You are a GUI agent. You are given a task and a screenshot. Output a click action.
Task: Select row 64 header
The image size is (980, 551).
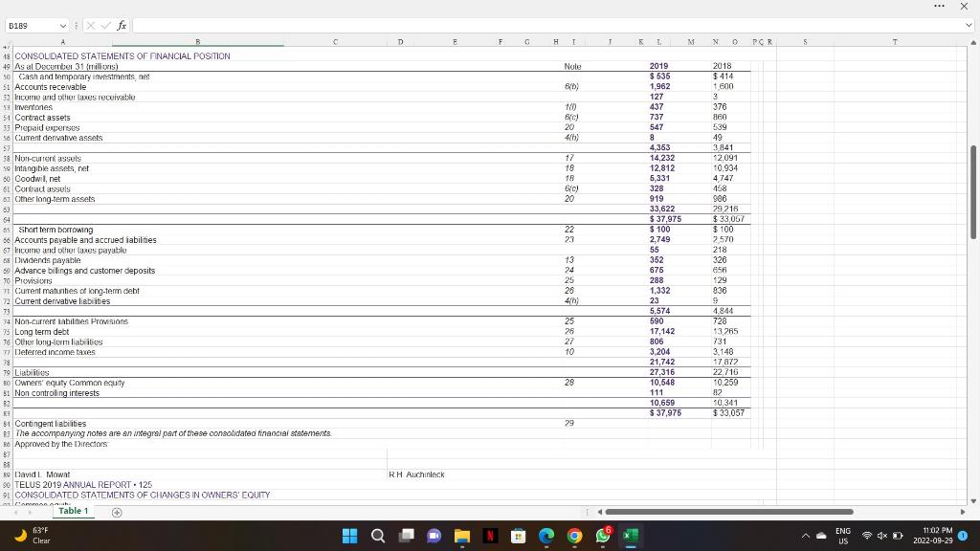[x=7, y=219]
